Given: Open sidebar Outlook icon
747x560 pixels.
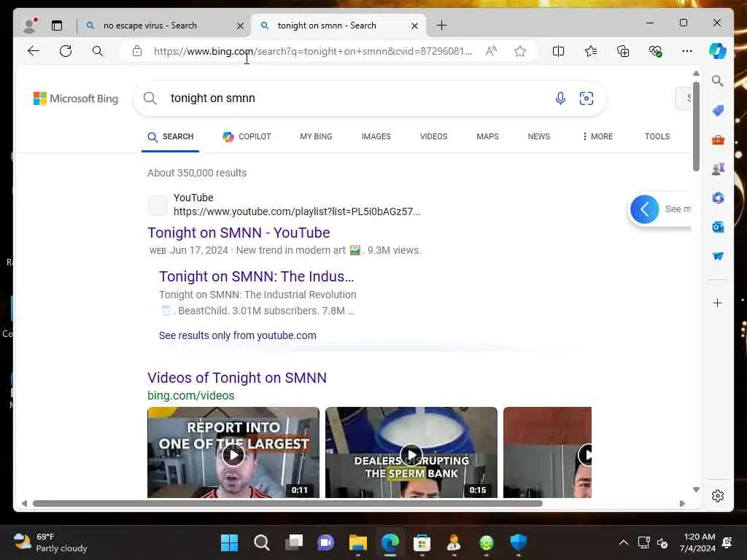Looking at the screenshot, I should coord(718,227).
